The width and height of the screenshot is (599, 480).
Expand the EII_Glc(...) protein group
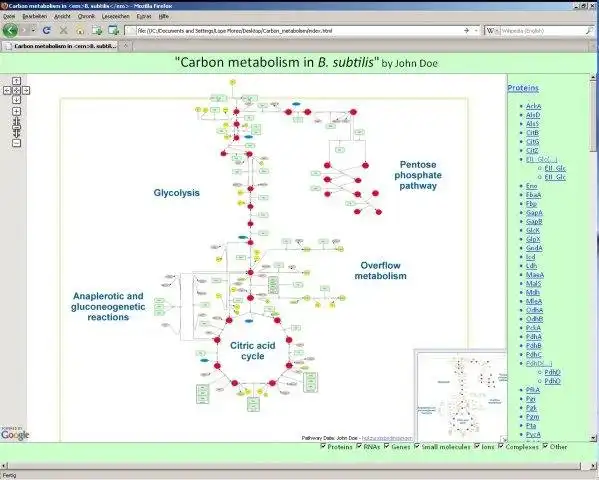(x=541, y=159)
